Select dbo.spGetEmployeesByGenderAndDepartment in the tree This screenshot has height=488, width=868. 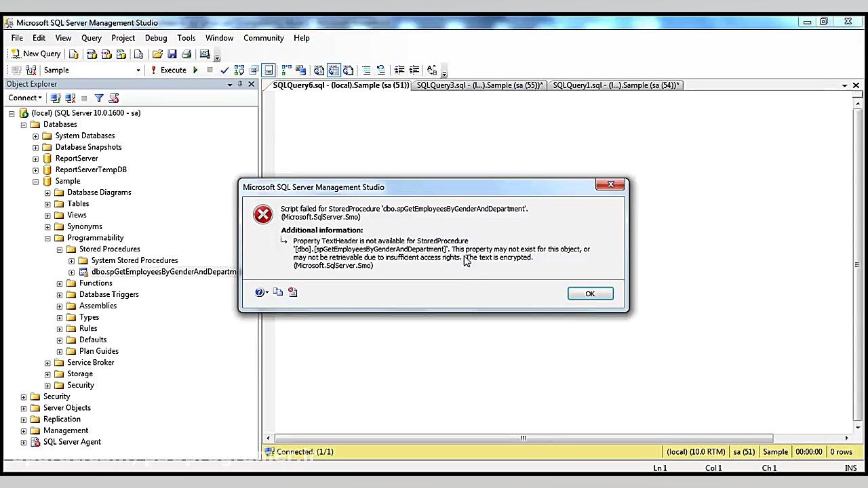pyautogui.click(x=164, y=271)
